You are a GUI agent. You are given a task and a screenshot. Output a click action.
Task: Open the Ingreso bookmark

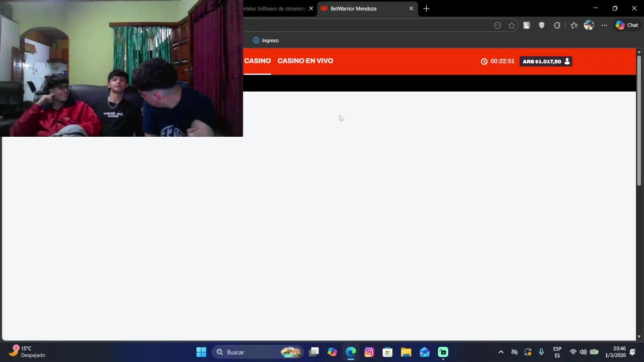[266, 40]
